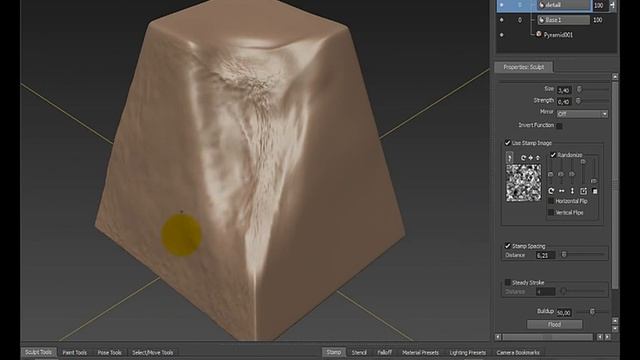Enable Horizontal Flip checkbox
Viewport: 640px width, 360px height.
click(x=551, y=201)
